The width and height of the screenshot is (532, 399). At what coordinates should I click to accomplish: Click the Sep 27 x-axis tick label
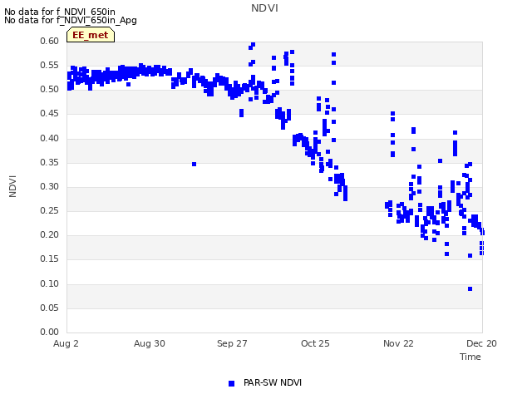click(x=232, y=343)
